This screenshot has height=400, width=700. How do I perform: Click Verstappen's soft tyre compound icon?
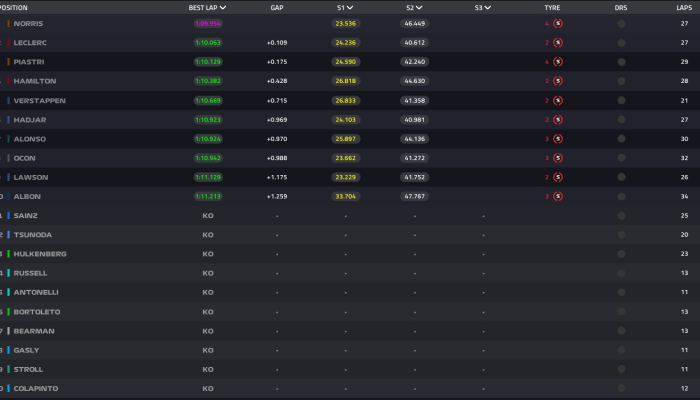pos(557,101)
